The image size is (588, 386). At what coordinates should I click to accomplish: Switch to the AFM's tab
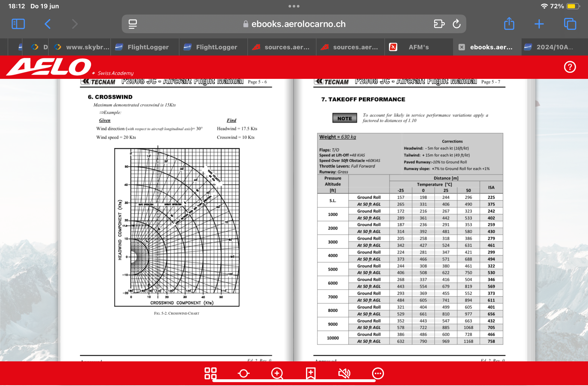point(418,47)
